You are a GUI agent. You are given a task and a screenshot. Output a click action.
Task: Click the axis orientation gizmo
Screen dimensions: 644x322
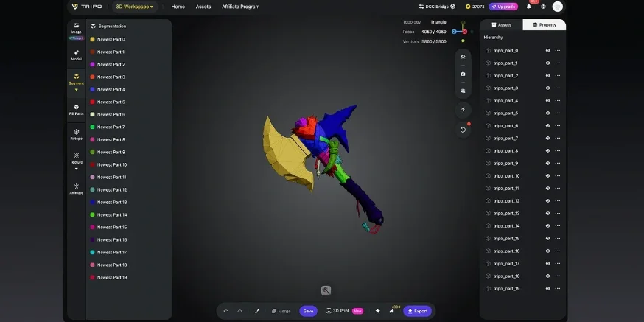tap(463, 31)
